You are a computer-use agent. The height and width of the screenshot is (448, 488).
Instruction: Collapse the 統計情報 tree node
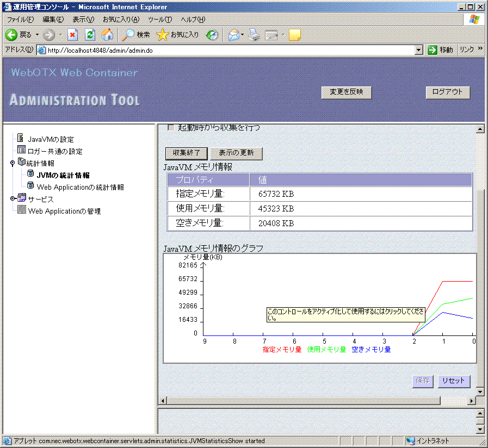pyautogui.click(x=13, y=163)
